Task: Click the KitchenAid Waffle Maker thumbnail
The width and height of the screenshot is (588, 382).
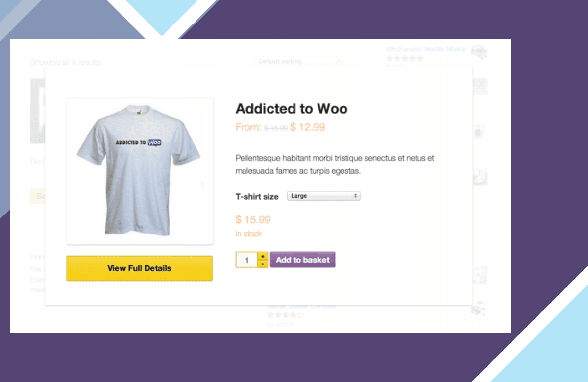Action: (x=479, y=51)
